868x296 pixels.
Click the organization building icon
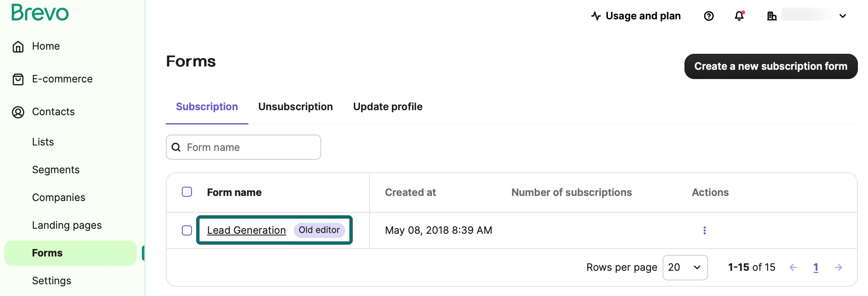772,16
